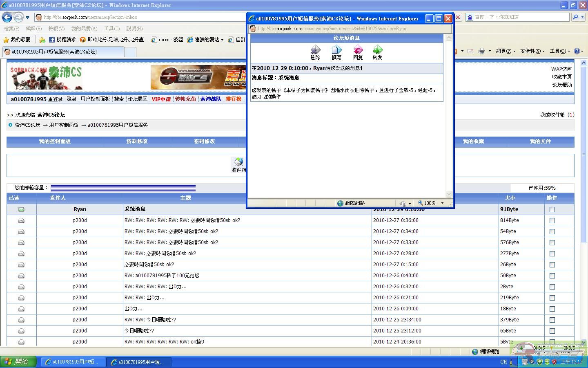Viewport: 588px width, 368px height.
Task: Click the blue mailbox capacity usage bar
Action: (x=123, y=188)
